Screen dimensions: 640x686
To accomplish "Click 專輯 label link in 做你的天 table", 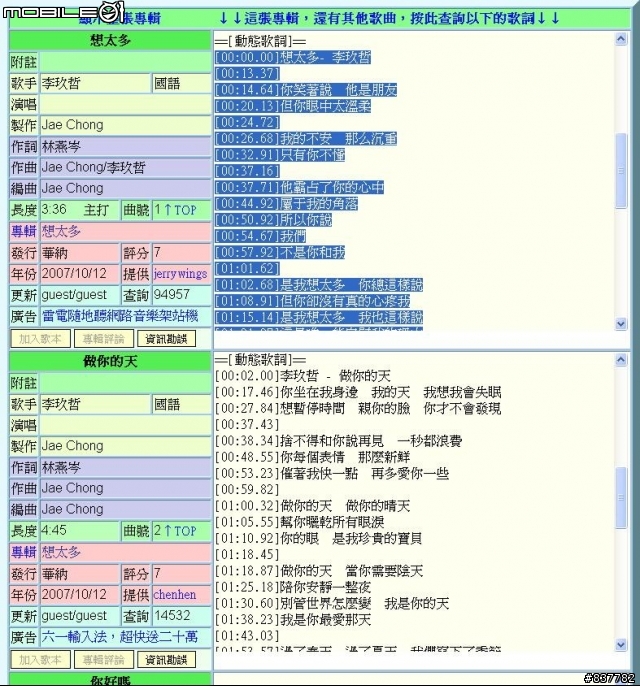I will coord(24,552).
